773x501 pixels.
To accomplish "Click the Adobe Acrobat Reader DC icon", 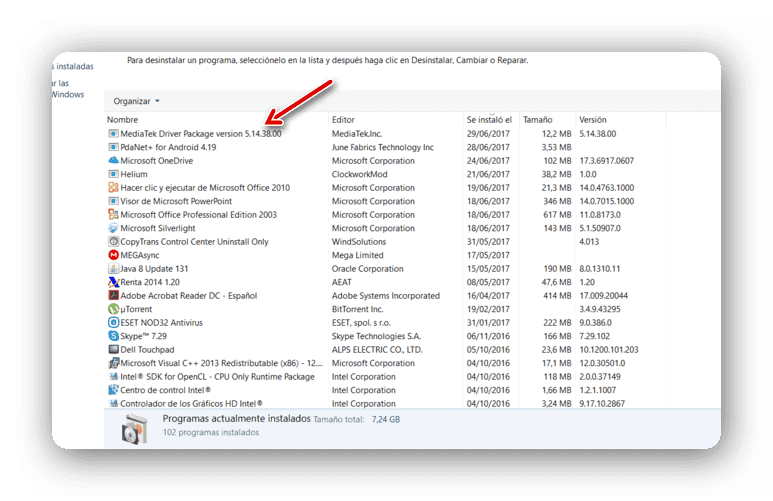I will 113,295.
